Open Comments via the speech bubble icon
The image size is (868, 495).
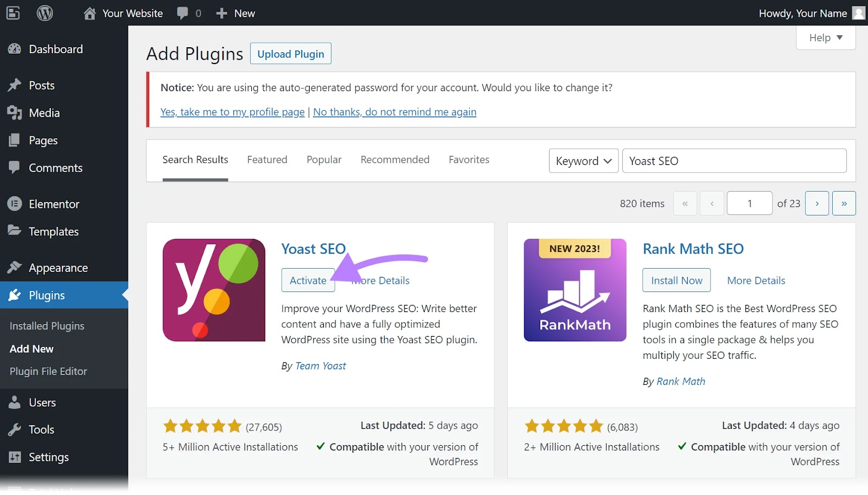pos(15,168)
